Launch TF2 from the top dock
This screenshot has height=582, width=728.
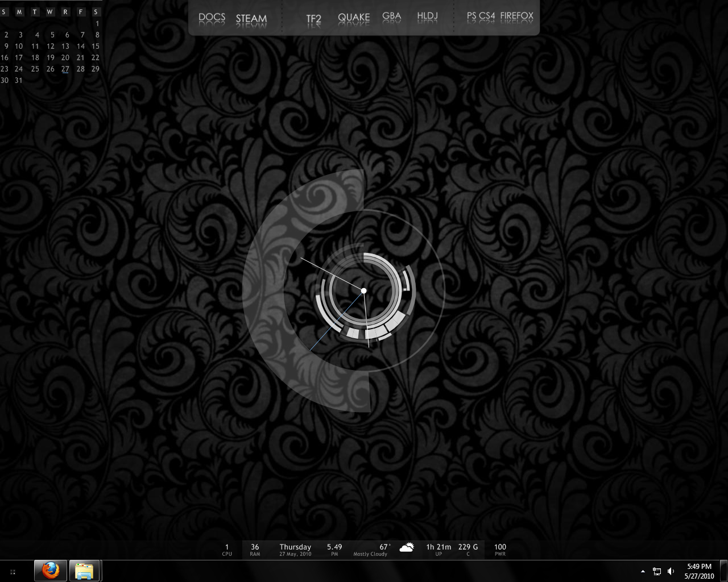coord(314,19)
